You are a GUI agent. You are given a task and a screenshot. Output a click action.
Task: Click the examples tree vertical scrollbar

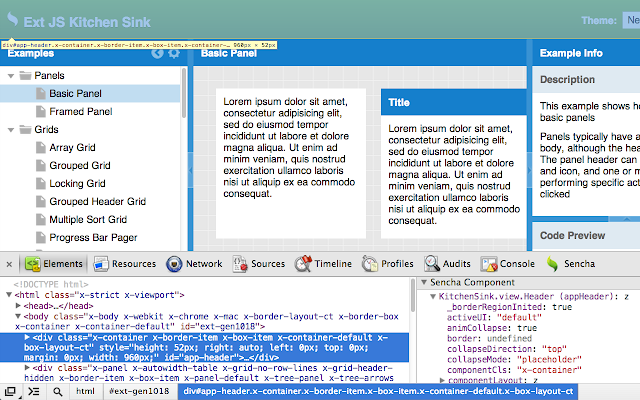coord(184,93)
